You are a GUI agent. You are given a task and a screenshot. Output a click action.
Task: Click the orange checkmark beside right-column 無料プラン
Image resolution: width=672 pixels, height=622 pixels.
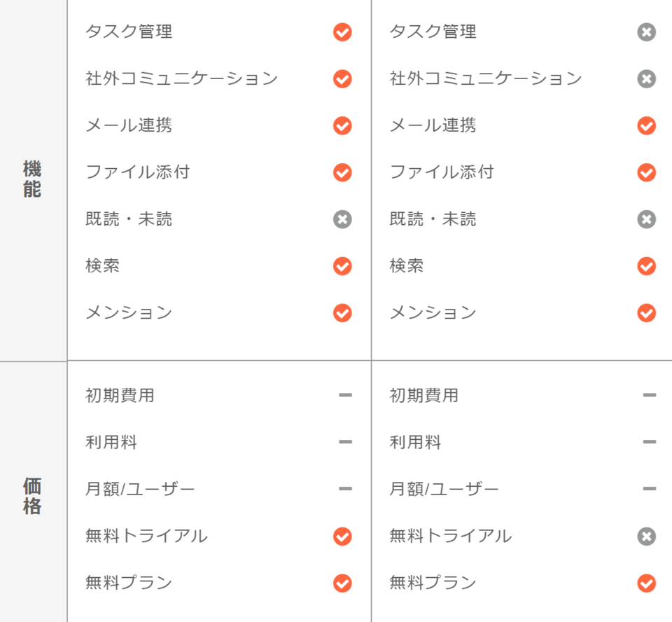click(646, 583)
